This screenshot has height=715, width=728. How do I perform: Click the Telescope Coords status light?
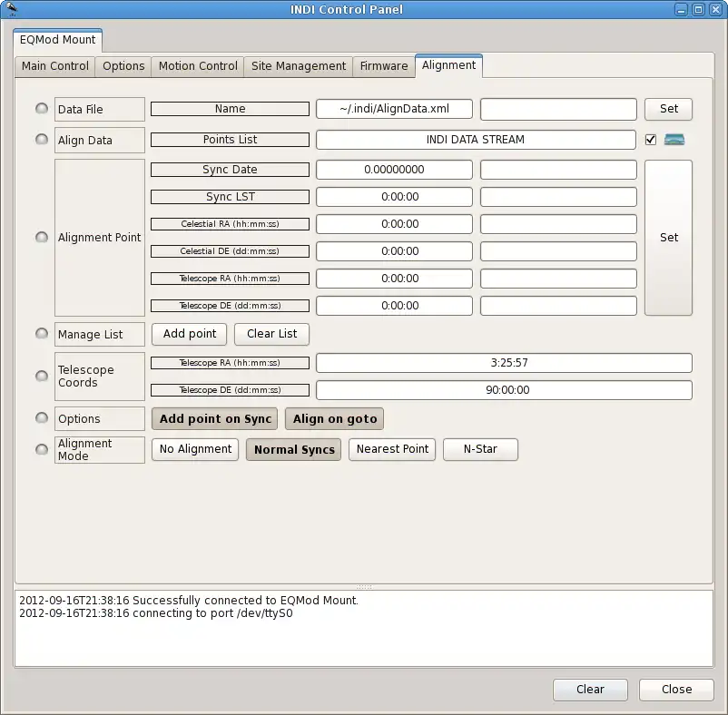point(42,376)
